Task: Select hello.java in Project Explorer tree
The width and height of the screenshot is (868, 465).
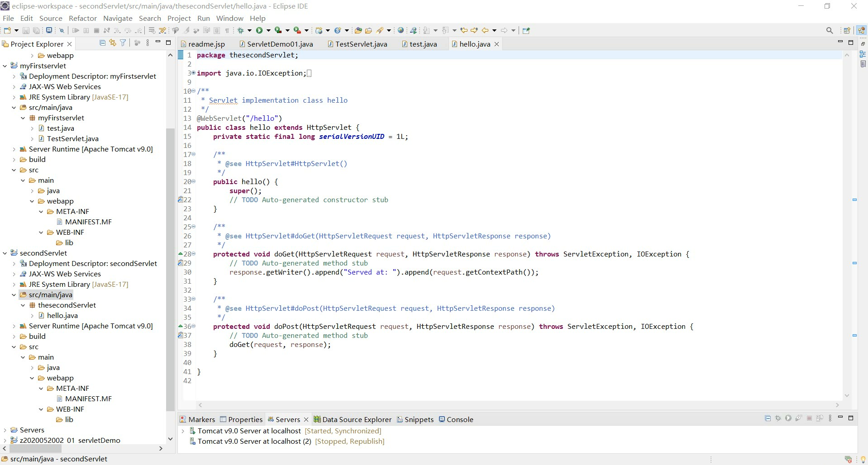Action: (58, 315)
